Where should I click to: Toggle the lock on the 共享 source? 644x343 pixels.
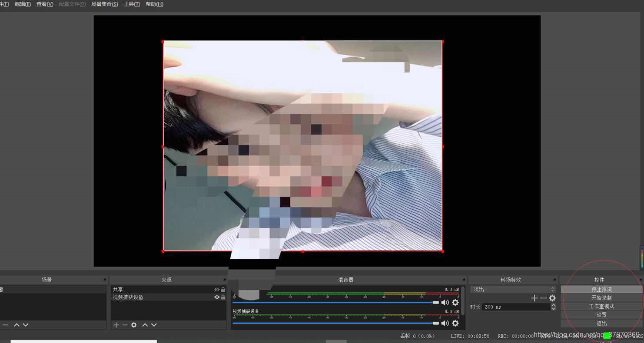click(223, 290)
